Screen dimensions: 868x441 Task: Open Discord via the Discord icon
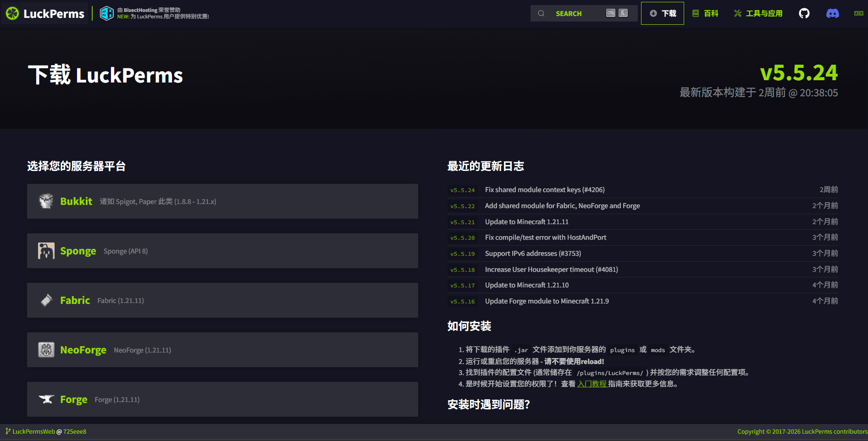[833, 13]
